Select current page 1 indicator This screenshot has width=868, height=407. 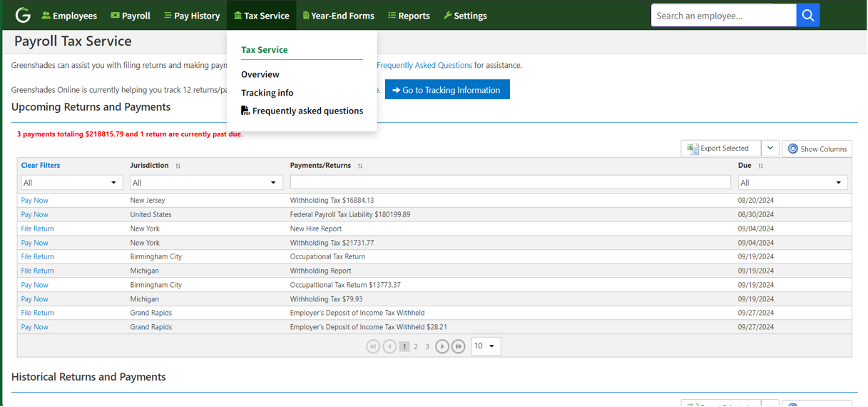(x=404, y=347)
